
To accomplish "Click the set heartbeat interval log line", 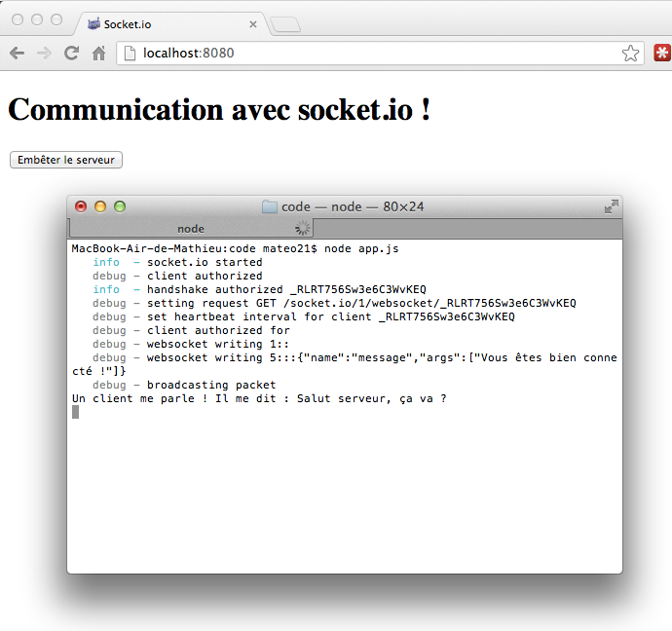I will (x=304, y=317).
